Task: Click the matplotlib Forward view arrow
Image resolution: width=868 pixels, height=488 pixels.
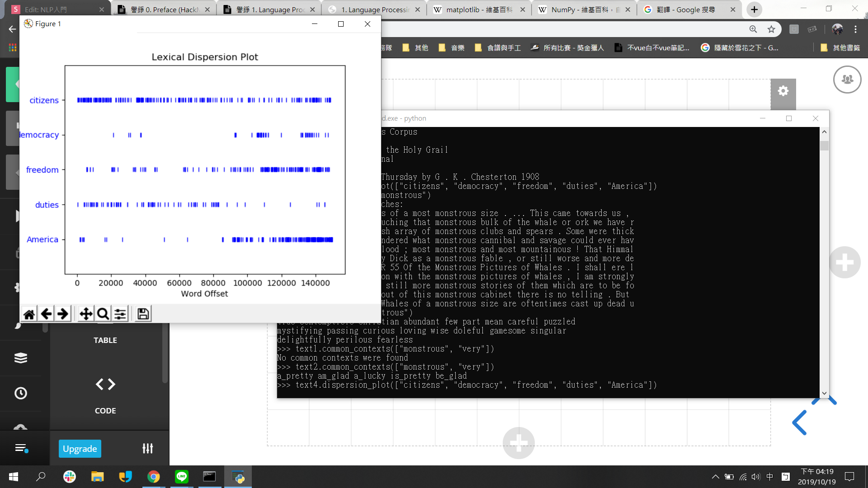Action: [63, 314]
